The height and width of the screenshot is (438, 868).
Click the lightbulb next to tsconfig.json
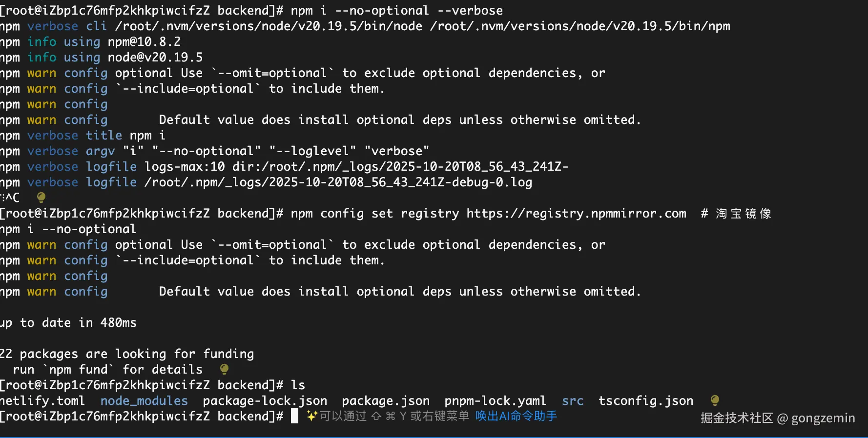[x=715, y=400]
